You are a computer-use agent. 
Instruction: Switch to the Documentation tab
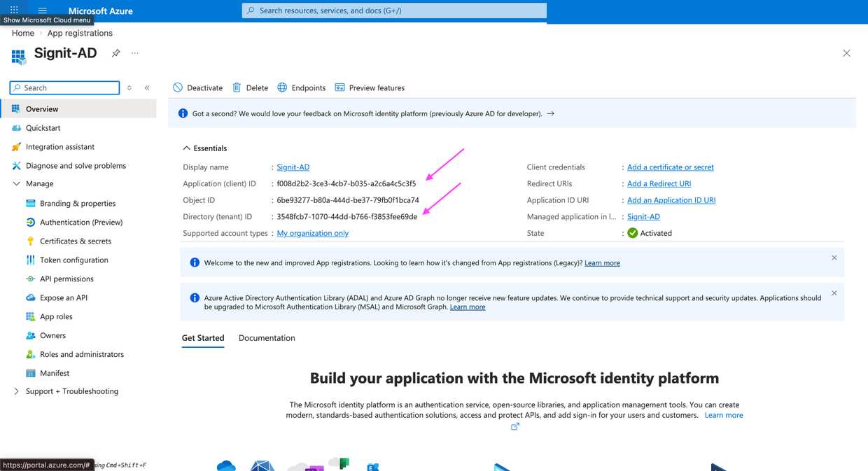(x=267, y=338)
